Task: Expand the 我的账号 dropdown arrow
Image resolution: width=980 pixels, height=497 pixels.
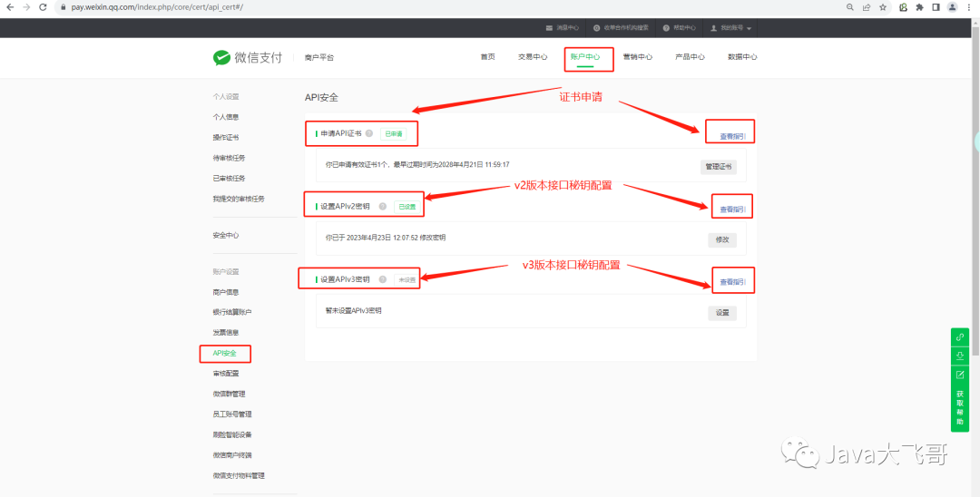Action: click(x=749, y=29)
